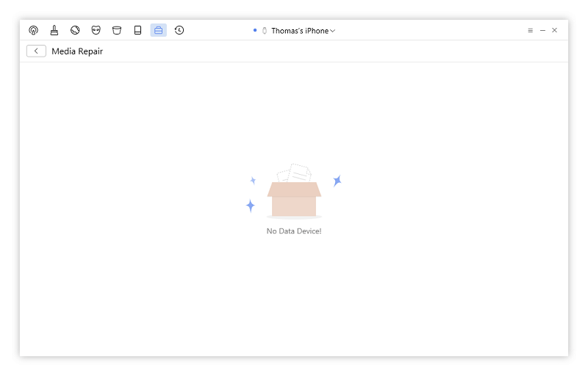Open the history clock icon
This screenshot has width=588, height=376.
(179, 30)
